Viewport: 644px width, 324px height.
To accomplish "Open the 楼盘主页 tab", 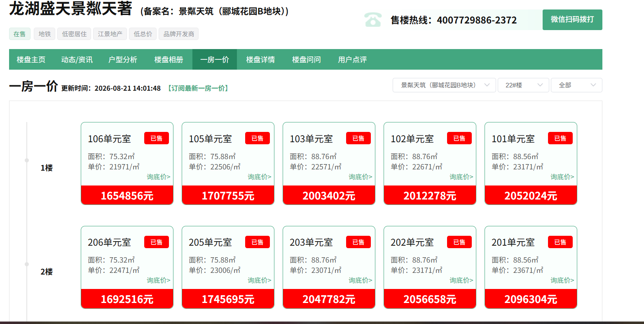I will point(31,60).
